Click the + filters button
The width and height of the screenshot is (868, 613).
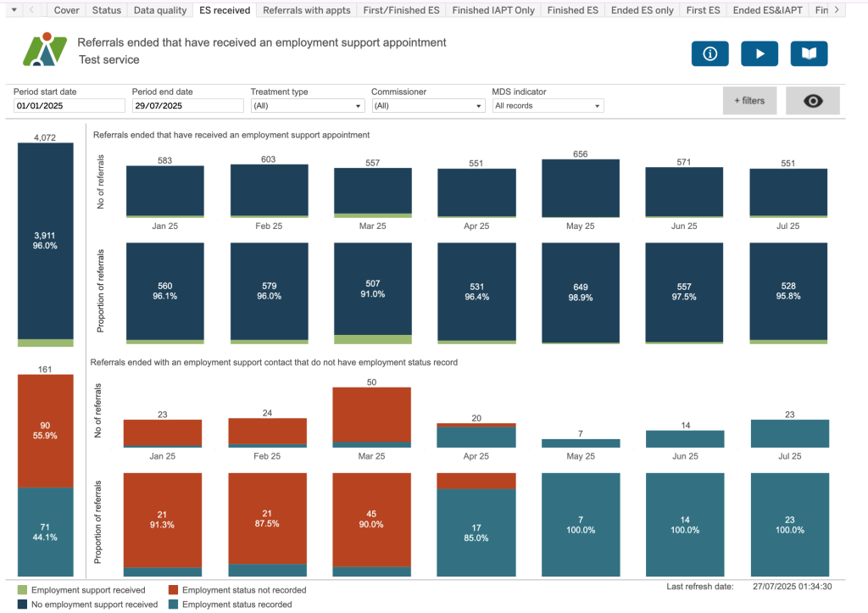click(749, 101)
